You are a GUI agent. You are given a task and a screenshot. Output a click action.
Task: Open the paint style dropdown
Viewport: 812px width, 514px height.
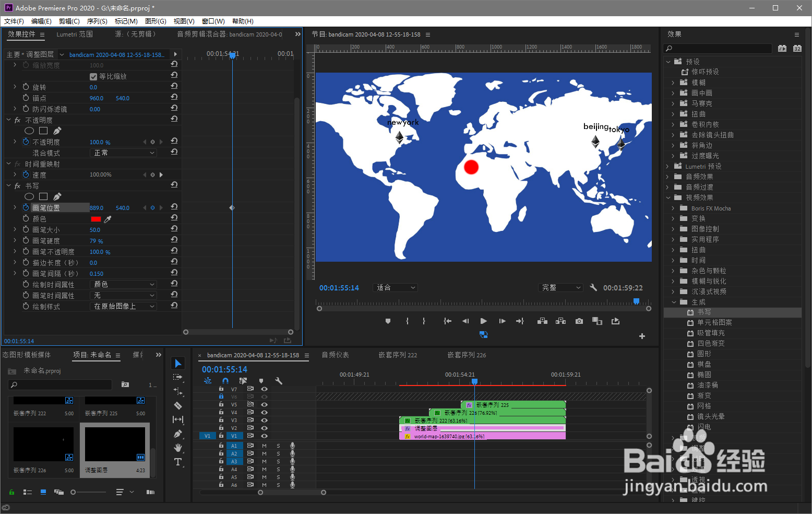point(124,306)
